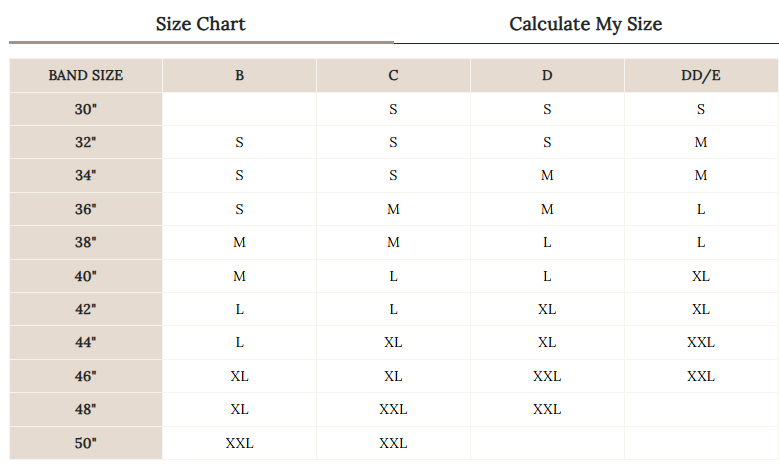779x473 pixels.
Task: Click the M cell for 32" DD/E
Action: 701,142
